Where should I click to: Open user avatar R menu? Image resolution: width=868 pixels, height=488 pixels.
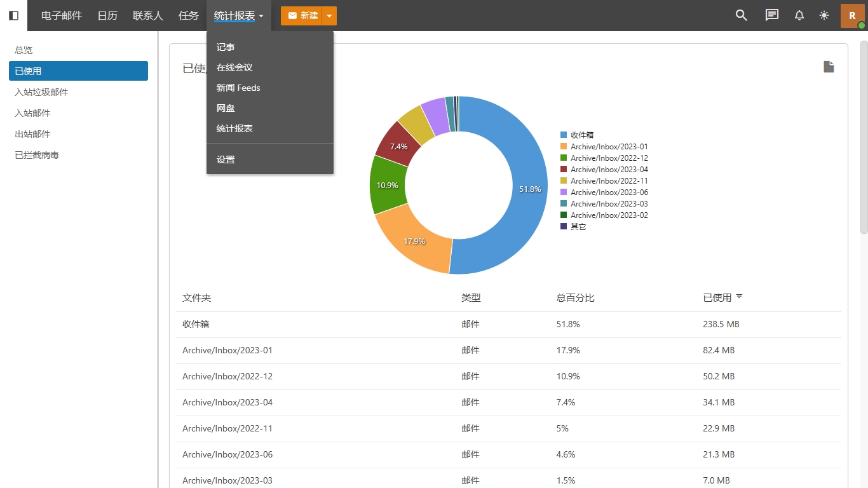tap(852, 16)
